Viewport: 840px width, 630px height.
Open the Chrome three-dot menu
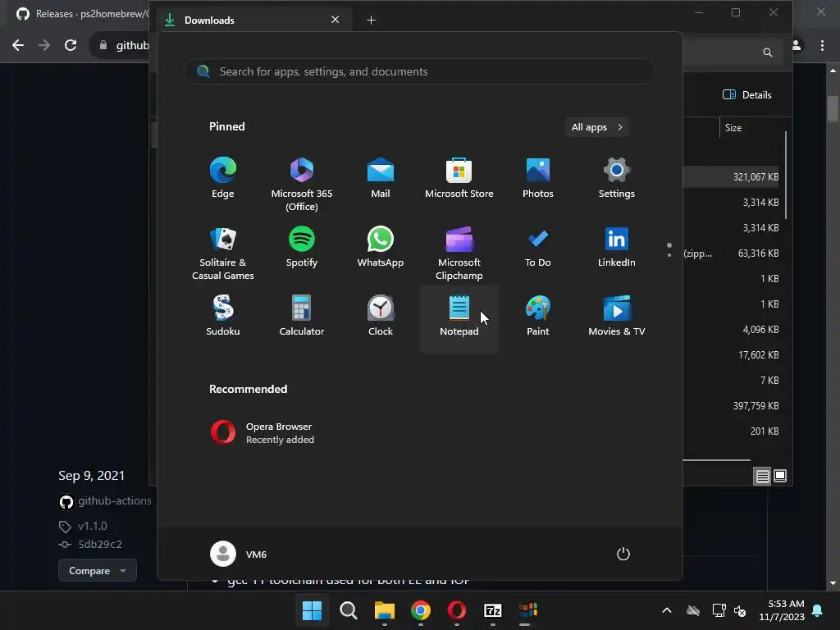[822, 46]
